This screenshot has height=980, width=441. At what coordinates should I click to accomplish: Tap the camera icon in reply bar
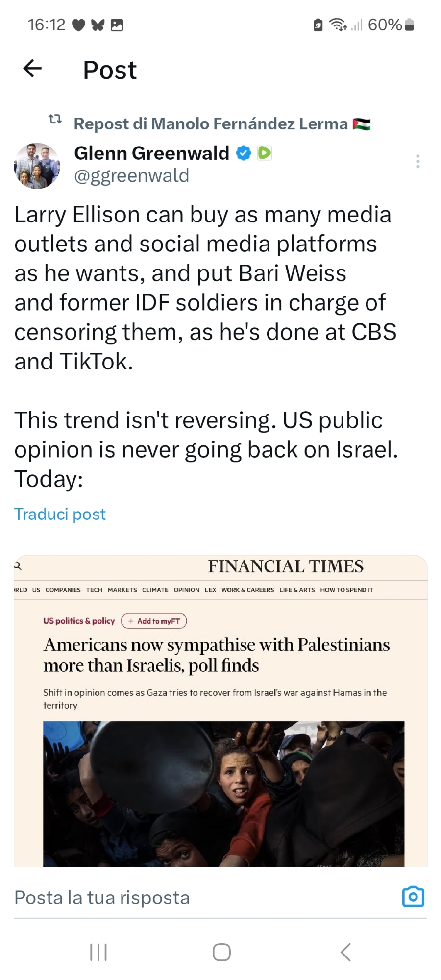pyautogui.click(x=413, y=897)
